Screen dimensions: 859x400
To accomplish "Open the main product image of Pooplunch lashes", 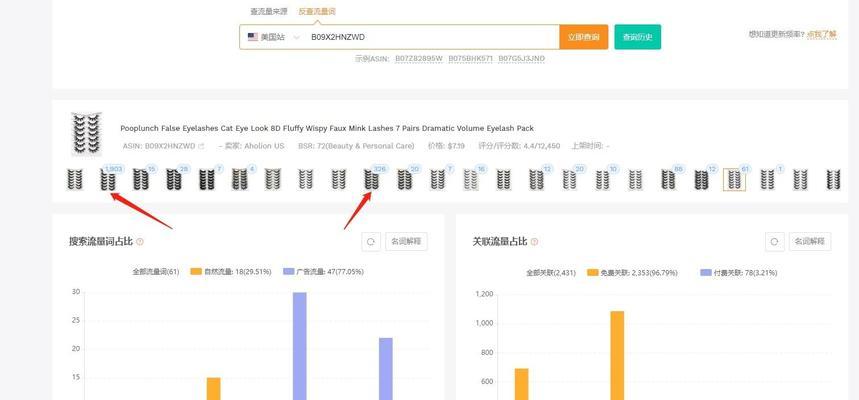I will click(x=87, y=134).
